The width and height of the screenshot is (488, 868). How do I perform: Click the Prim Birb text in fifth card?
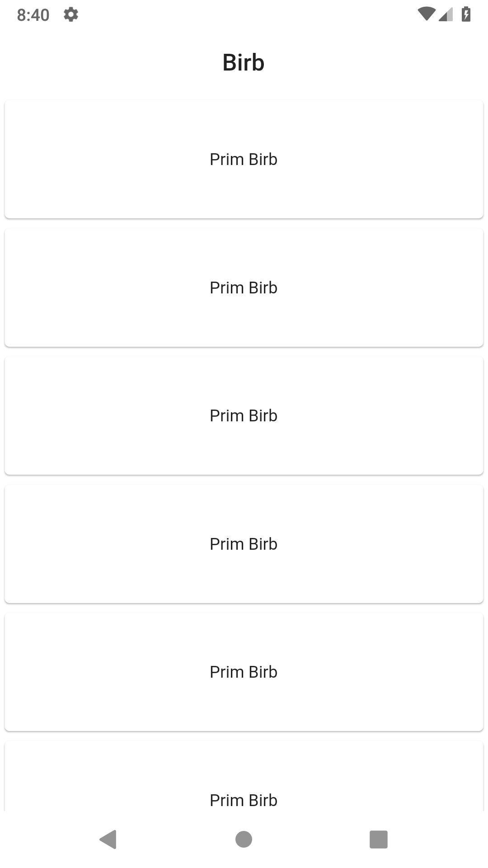[243, 672]
